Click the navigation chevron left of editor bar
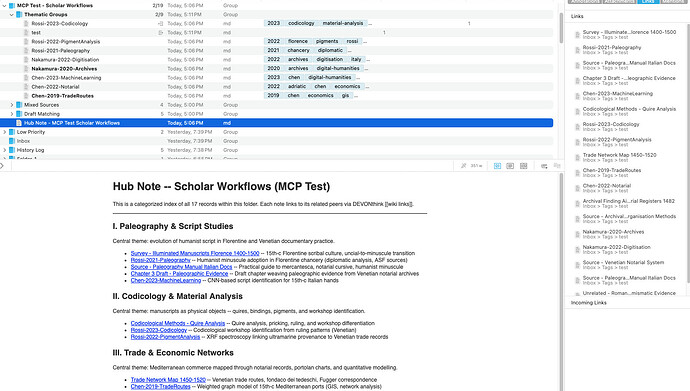The width and height of the screenshot is (690, 391). pyautogui.click(x=2, y=166)
